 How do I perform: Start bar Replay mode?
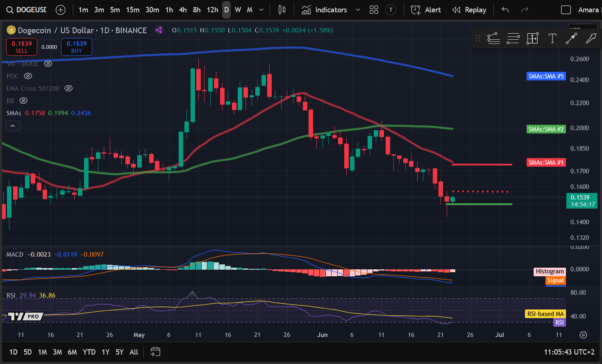(469, 10)
